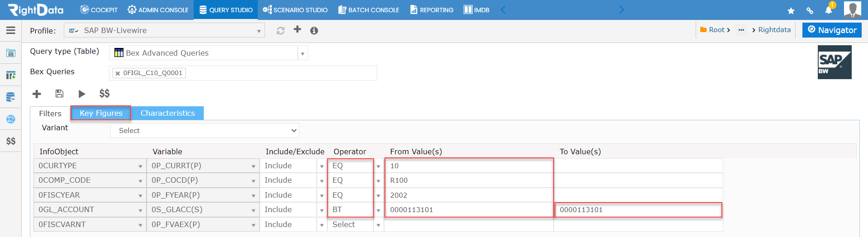Open the sidebar add-table icon
The height and width of the screenshot is (237, 868).
11,75
